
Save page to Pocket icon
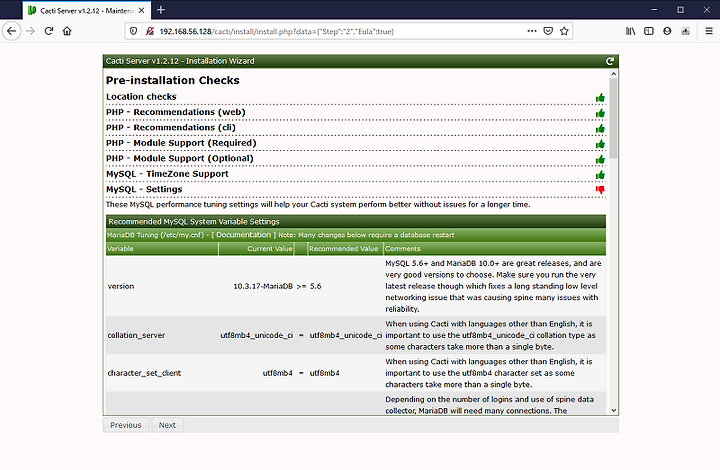click(x=548, y=31)
